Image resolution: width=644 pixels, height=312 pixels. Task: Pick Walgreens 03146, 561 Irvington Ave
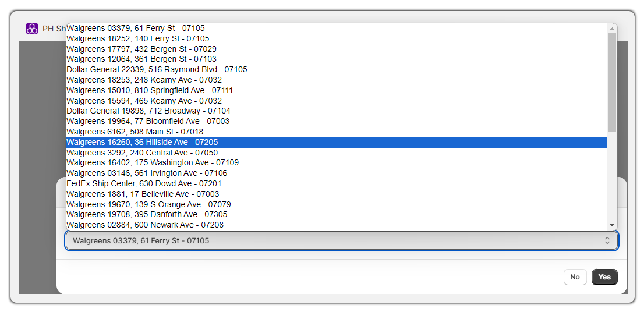coord(337,173)
